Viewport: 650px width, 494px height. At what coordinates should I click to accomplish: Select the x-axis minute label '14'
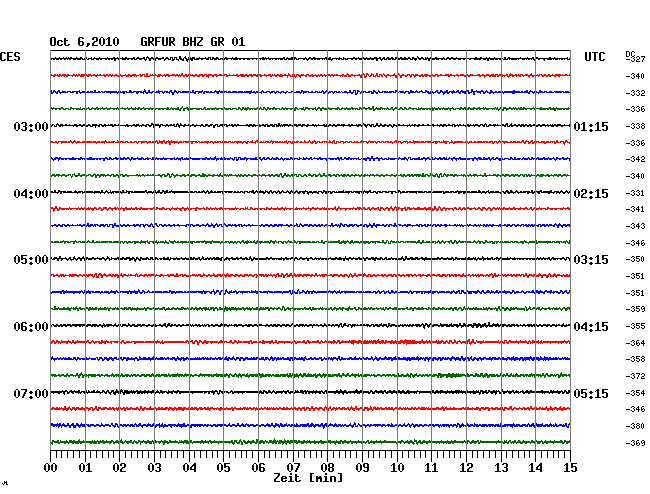[x=535, y=467]
